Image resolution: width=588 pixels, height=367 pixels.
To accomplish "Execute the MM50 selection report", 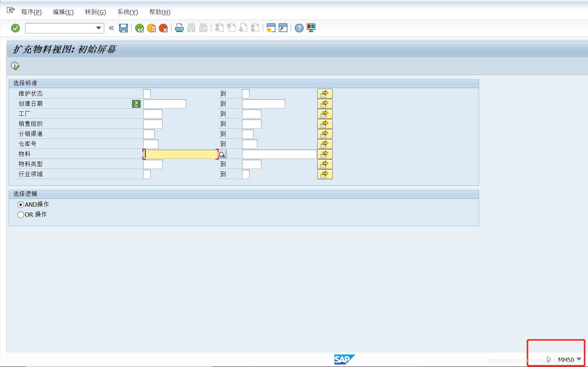I will click(15, 66).
